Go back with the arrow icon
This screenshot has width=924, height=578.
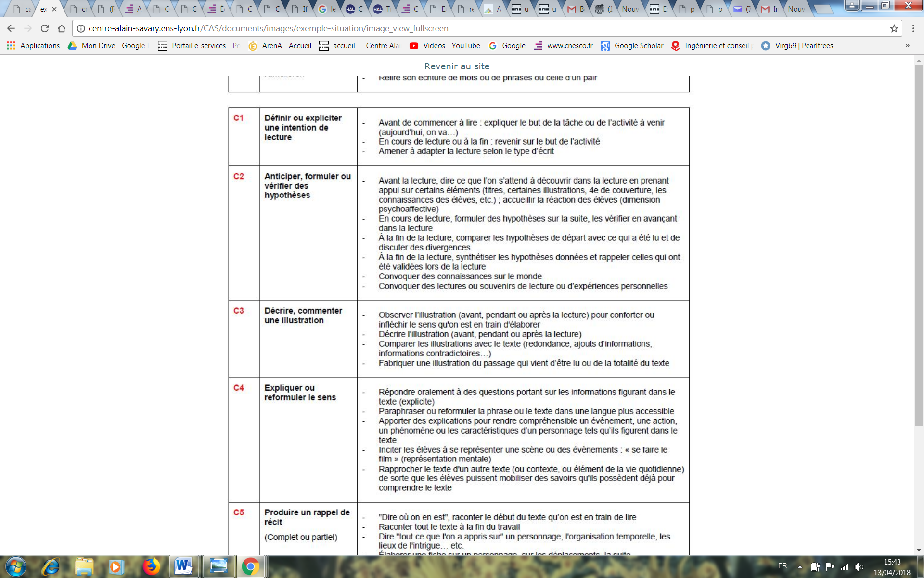coord(11,28)
